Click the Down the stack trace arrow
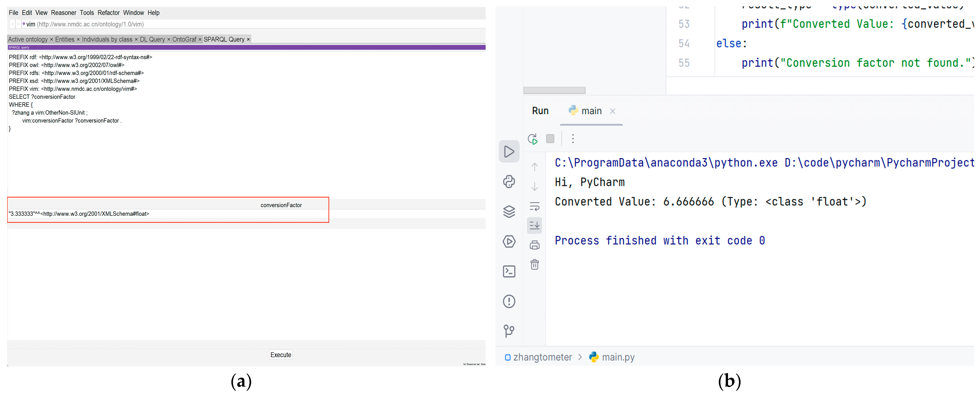This screenshot has height=394, width=980. click(x=534, y=186)
